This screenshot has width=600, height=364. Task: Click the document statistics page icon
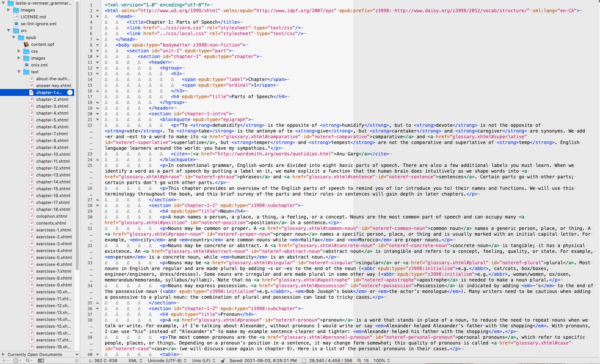pos(304,361)
